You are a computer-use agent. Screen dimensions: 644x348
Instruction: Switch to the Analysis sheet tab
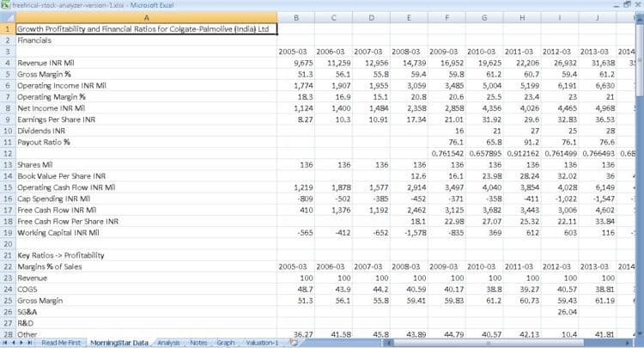(x=168, y=343)
